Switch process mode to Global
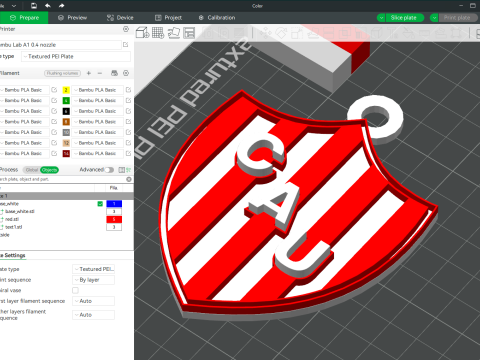Screen dimensions: 480x360 coord(32,170)
